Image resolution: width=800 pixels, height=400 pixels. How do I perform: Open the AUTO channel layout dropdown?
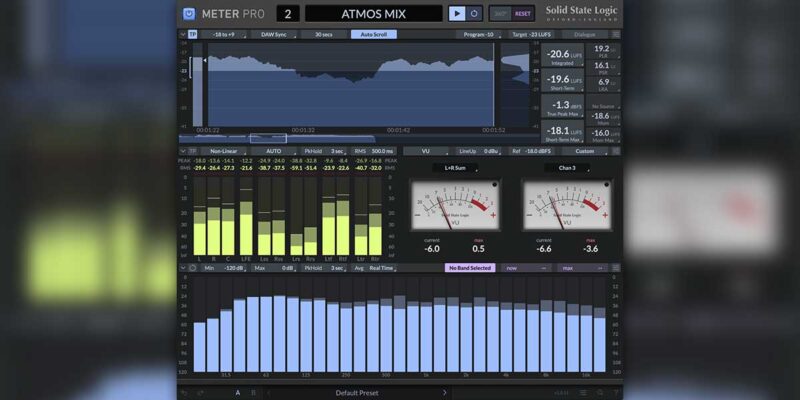click(x=273, y=151)
